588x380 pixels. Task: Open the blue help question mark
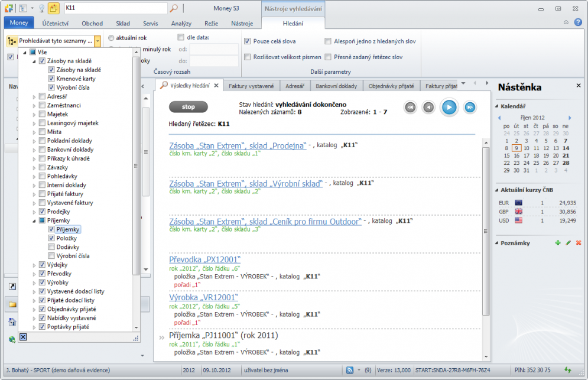[579, 22]
